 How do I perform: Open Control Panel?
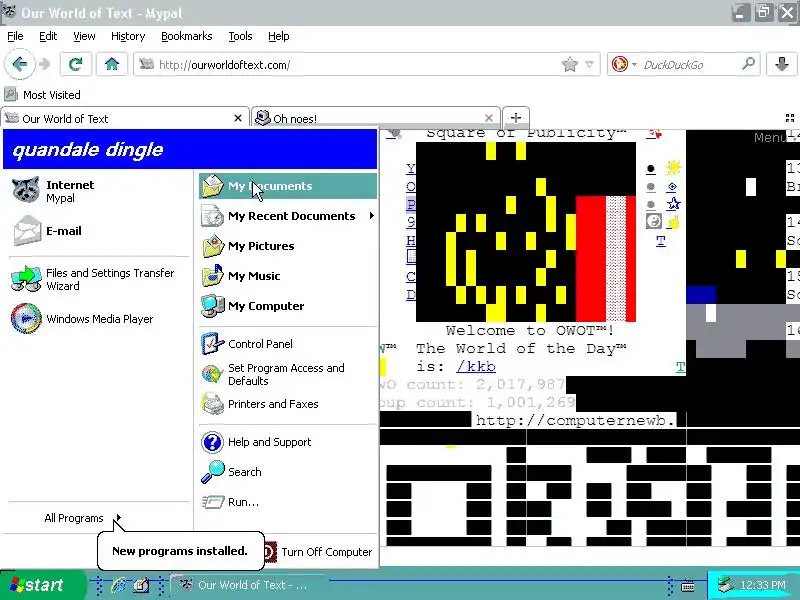(288, 344)
